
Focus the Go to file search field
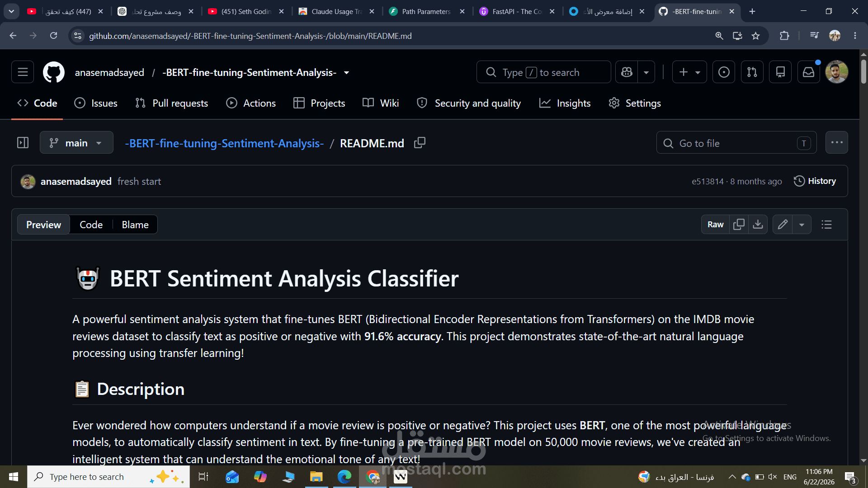(736, 143)
